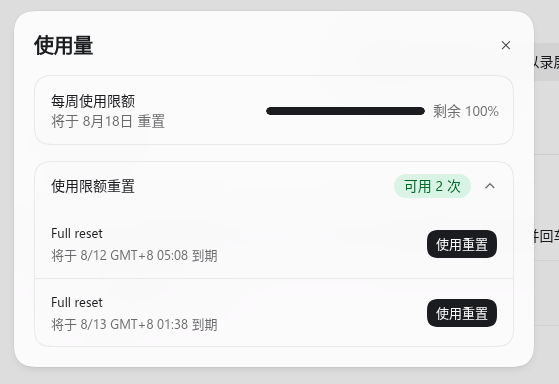Click the 使用量 dialog title
This screenshot has width=559, height=384.
63,45
